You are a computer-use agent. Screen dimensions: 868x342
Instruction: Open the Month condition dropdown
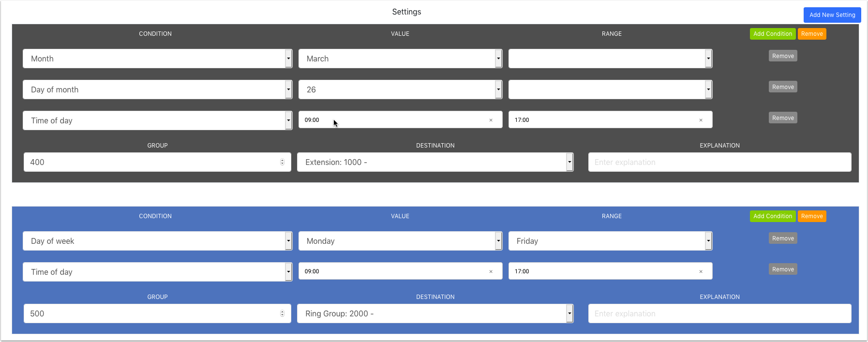pos(288,59)
